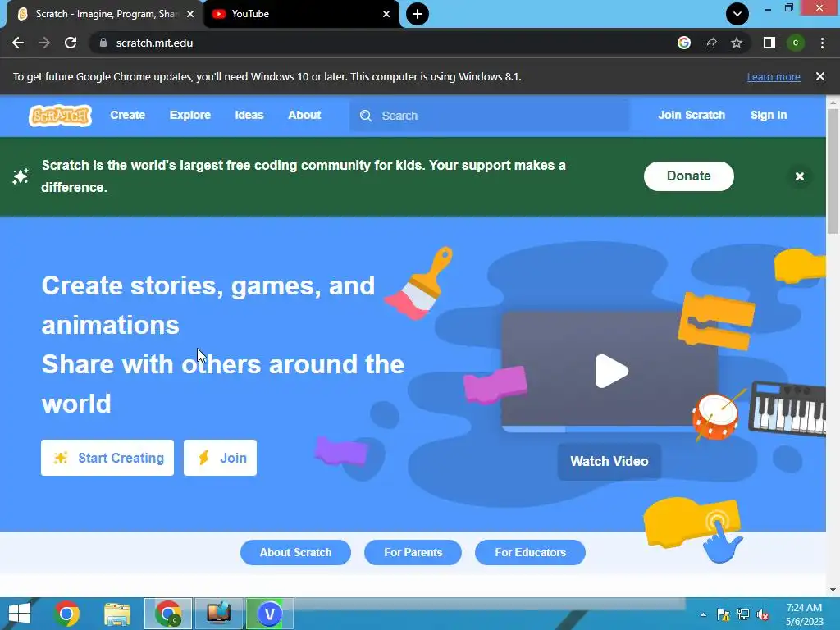
Task: Click the Google icon in address bar
Action: pos(684,43)
